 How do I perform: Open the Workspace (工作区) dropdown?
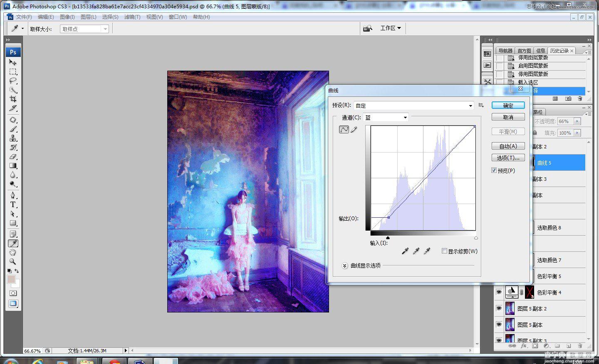pyautogui.click(x=391, y=28)
